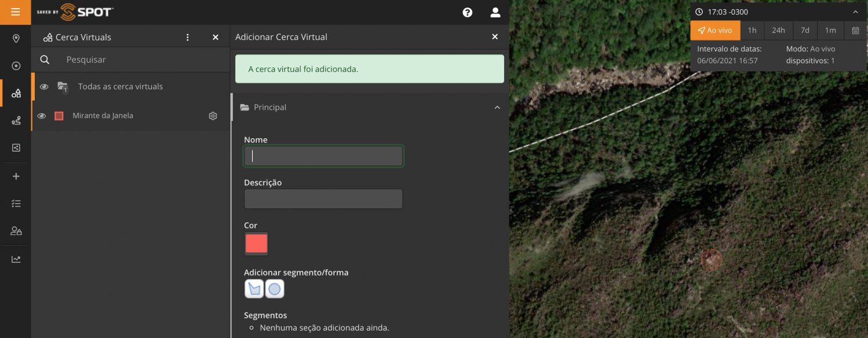Open the geofences shapes sidebar icon

[16, 93]
